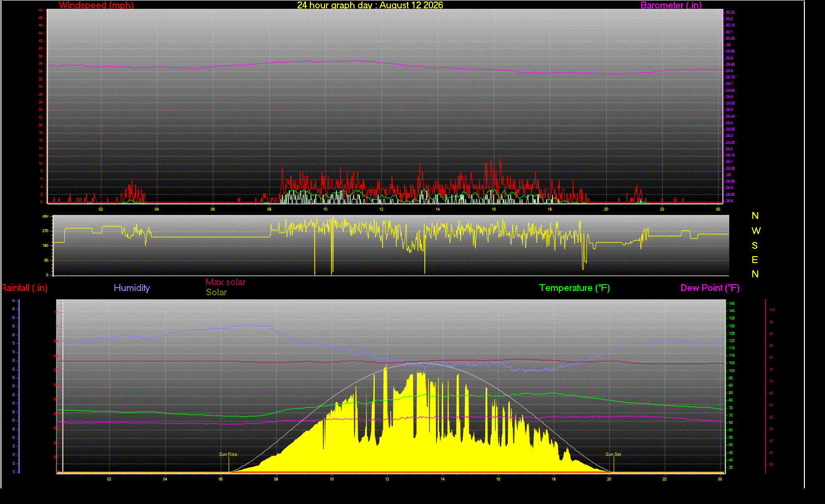Click the W wind direction letter
The image size is (825, 504).
[x=756, y=231]
